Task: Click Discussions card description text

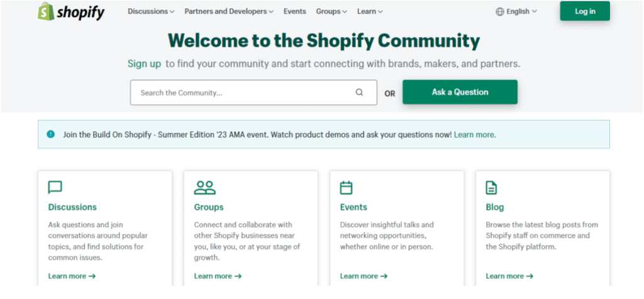Action: click(97, 241)
